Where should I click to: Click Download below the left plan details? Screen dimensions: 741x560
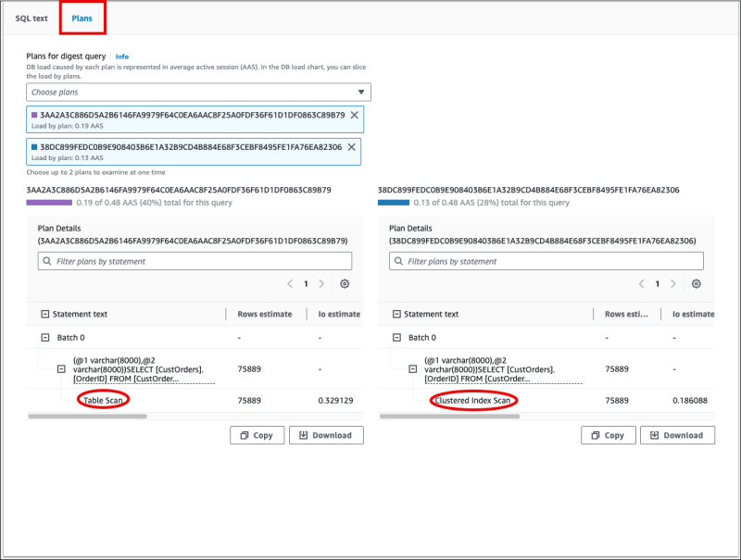[x=326, y=435]
